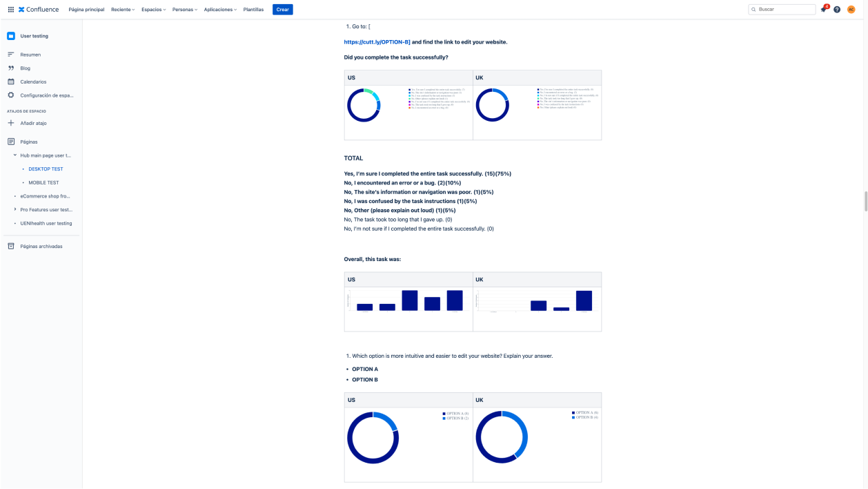Open Calendarios in the sidebar
868x489 pixels.
point(33,81)
